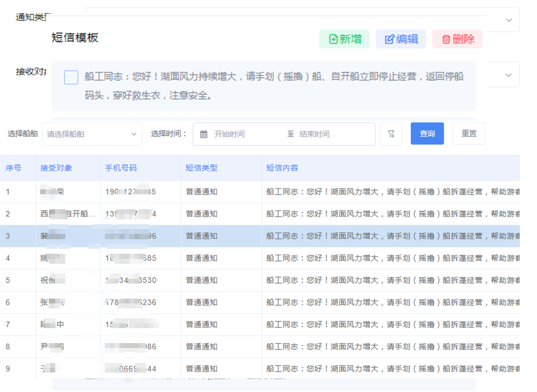This screenshot has height=392, width=537.
Task: Click the 删除 delete template button
Action: 457,39
